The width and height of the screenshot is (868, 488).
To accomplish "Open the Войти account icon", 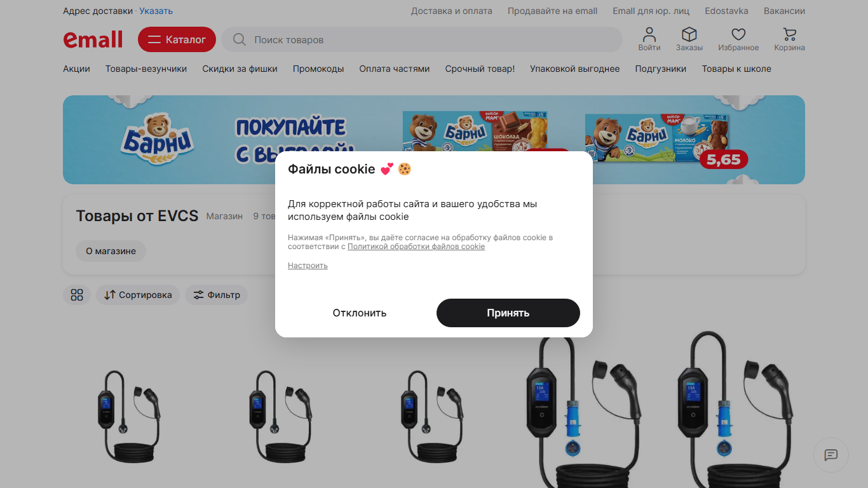I will [x=649, y=34].
